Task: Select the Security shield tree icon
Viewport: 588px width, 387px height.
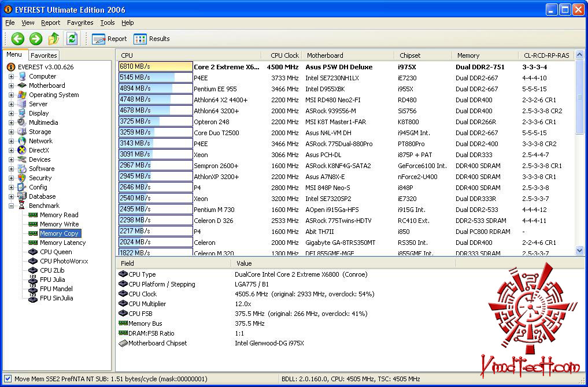Action: 22,178
